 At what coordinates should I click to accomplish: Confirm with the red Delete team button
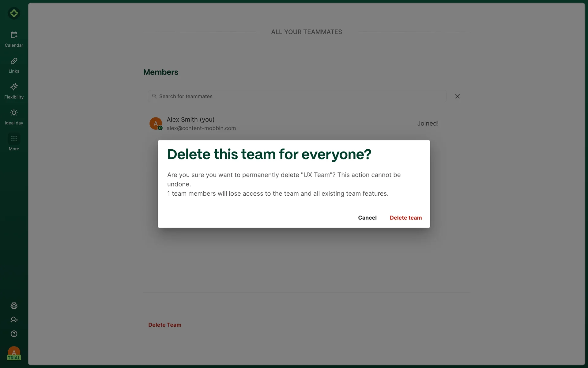[x=405, y=218]
